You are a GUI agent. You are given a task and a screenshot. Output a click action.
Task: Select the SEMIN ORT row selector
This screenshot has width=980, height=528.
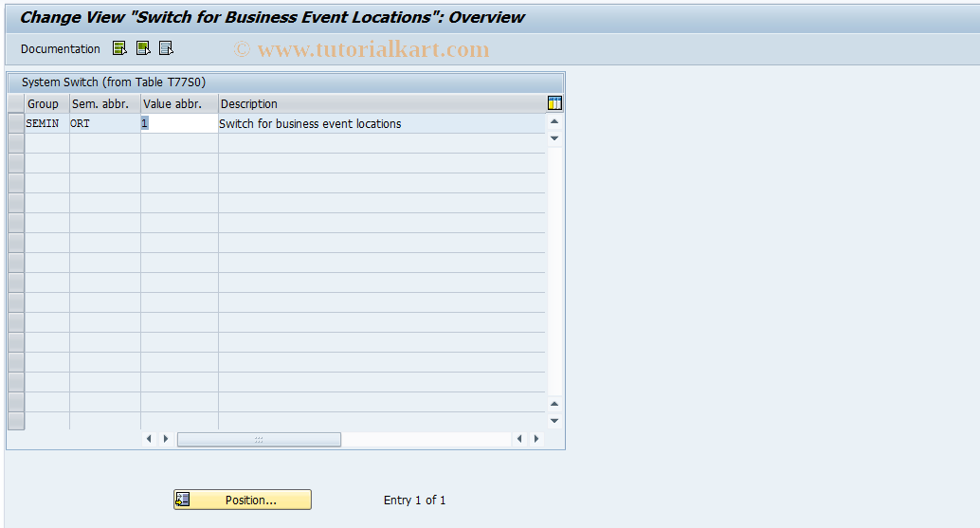coord(16,123)
